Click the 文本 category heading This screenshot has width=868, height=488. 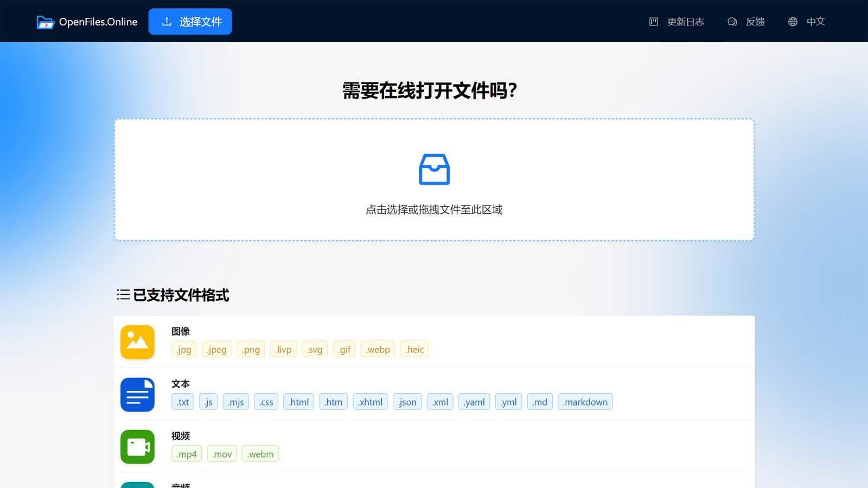coord(181,384)
